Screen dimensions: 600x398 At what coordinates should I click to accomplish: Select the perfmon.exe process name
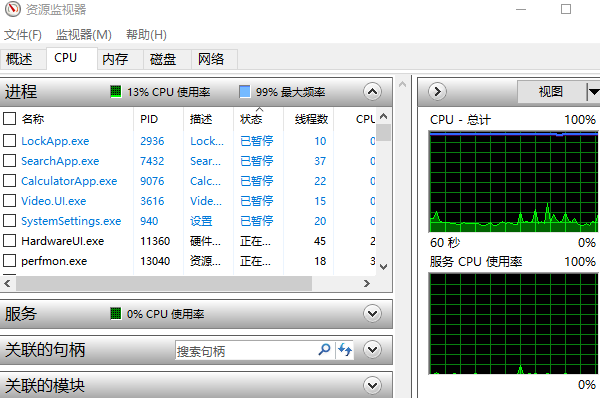[x=54, y=261]
